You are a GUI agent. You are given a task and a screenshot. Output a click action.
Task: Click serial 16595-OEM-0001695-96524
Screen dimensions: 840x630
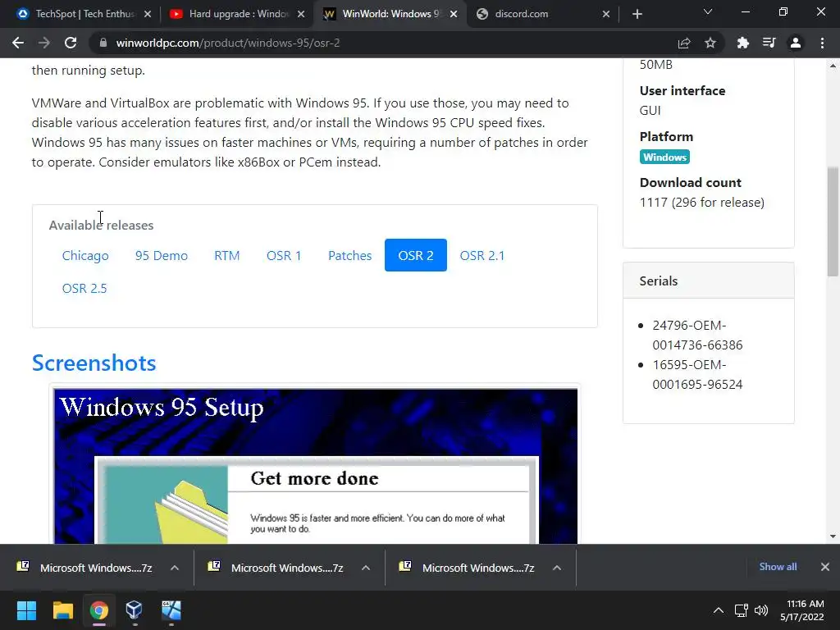[697, 374]
